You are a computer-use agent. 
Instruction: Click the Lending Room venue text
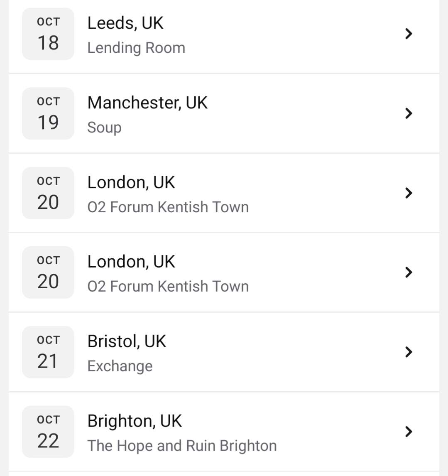136,48
